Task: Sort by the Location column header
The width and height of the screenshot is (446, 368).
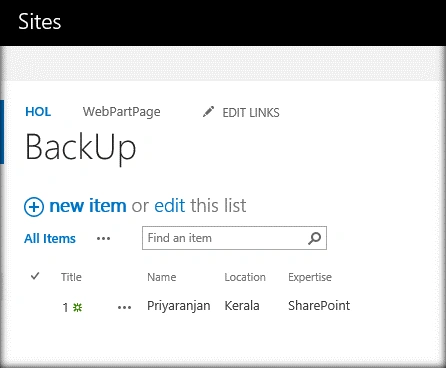Action: [245, 277]
